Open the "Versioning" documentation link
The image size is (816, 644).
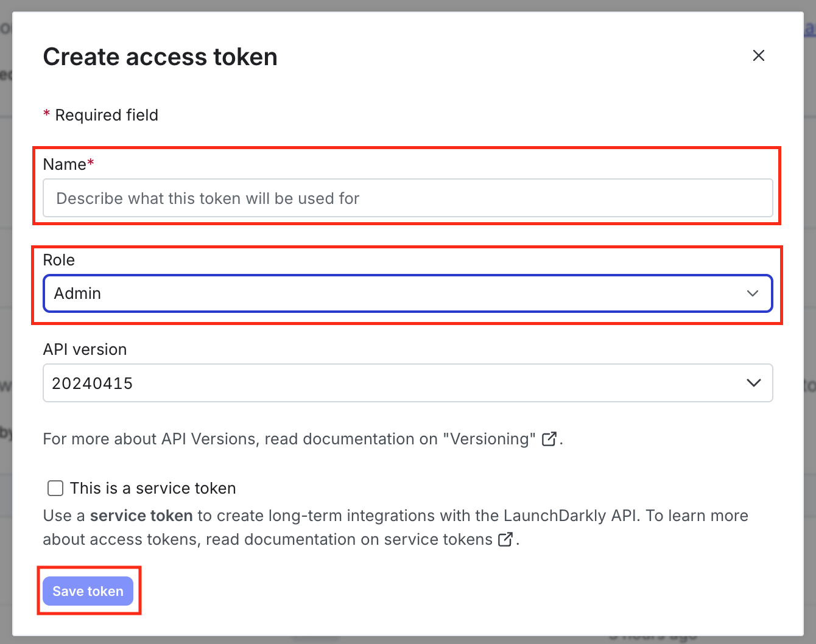pyautogui.click(x=489, y=439)
